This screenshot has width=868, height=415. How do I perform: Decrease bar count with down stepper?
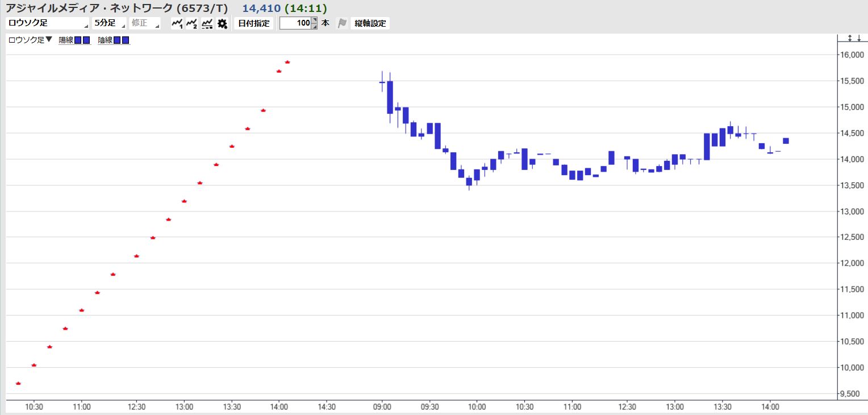tap(315, 27)
